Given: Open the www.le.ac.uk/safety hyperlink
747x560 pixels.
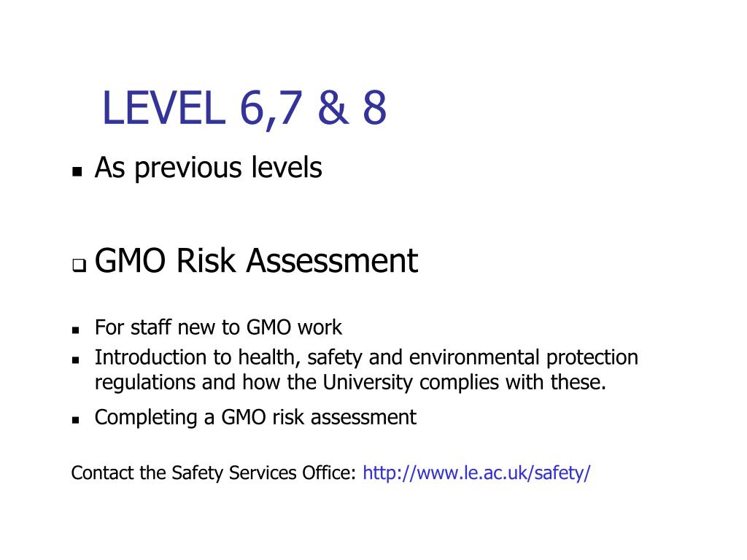Looking at the screenshot, I should point(476,472).
